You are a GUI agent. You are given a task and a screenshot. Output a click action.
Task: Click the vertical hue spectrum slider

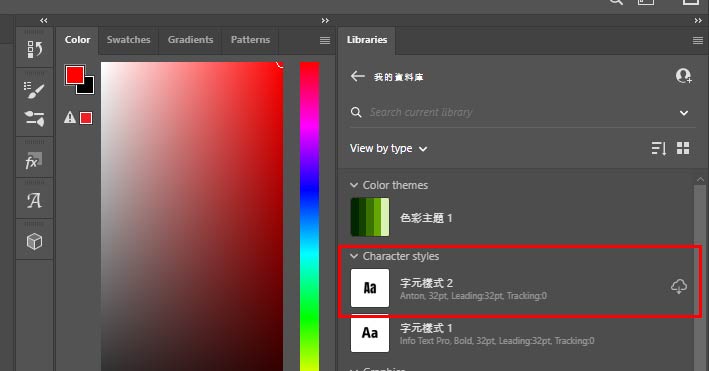[310, 216]
